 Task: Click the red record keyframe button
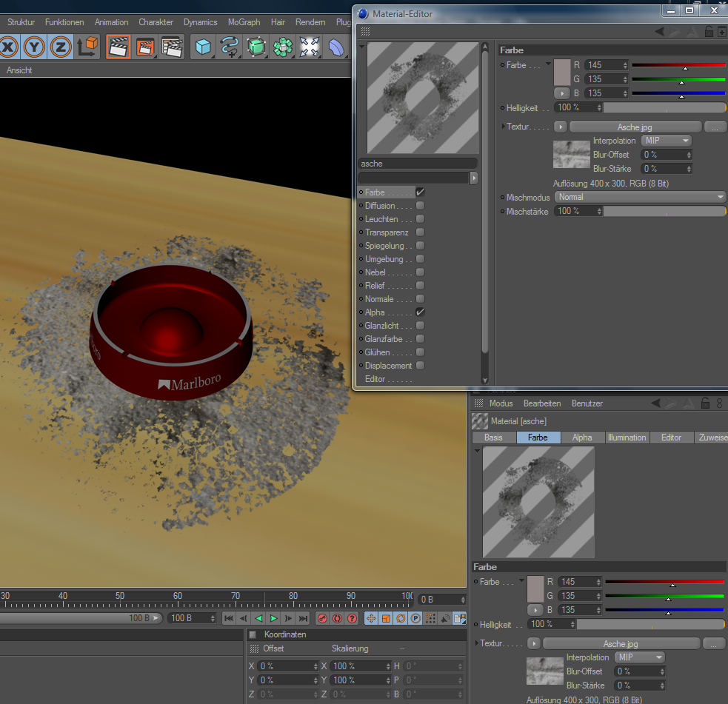click(x=323, y=618)
